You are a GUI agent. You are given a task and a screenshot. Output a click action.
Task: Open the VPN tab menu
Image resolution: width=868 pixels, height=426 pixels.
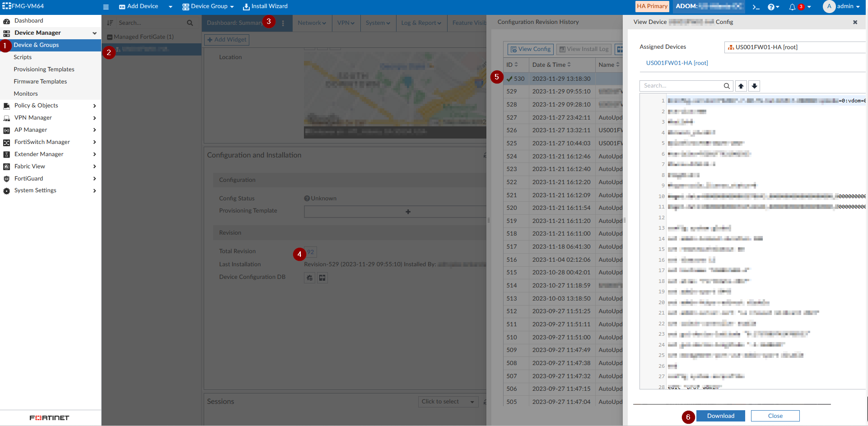coord(346,23)
